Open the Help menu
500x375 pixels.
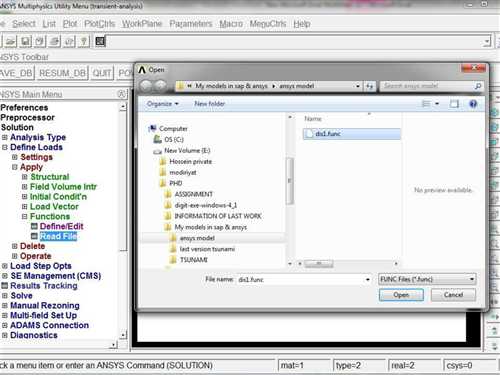point(302,24)
